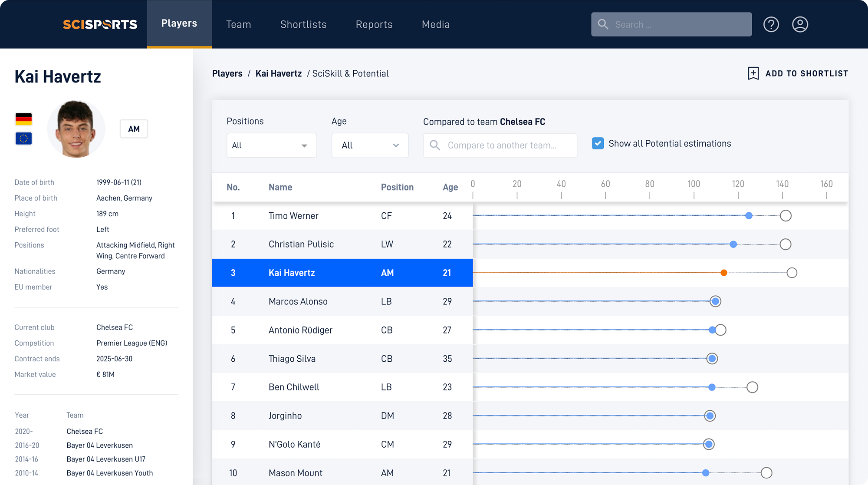
Task: Click the AM position badge
Action: click(x=134, y=129)
